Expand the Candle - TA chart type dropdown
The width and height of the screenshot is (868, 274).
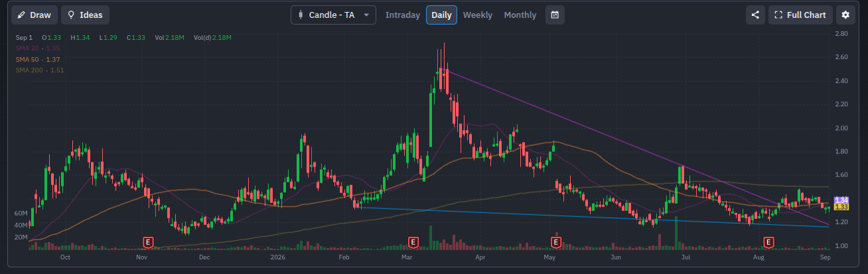tap(333, 15)
